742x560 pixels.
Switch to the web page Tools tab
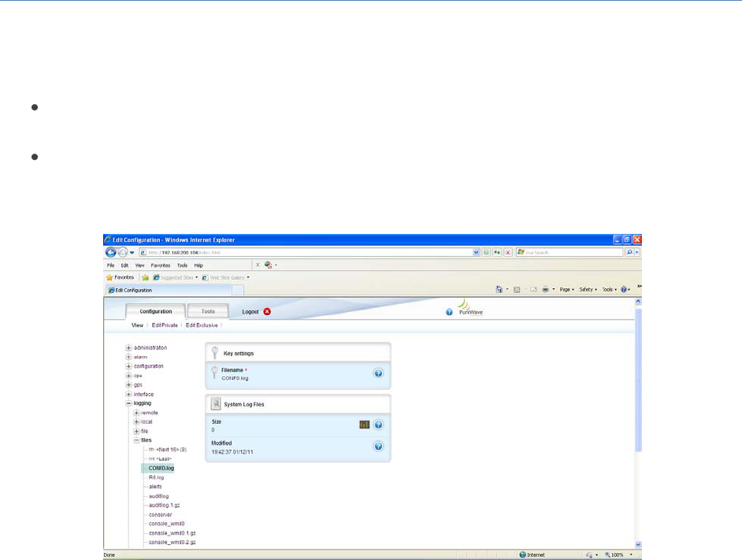(208, 311)
